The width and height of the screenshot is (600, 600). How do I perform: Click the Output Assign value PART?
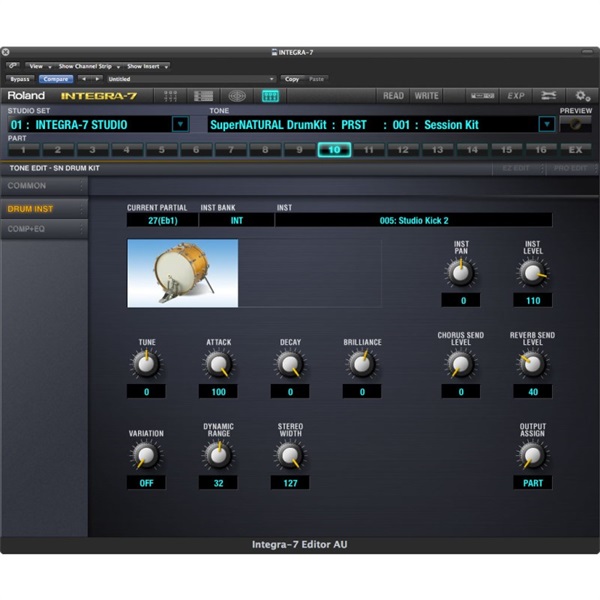click(x=533, y=483)
